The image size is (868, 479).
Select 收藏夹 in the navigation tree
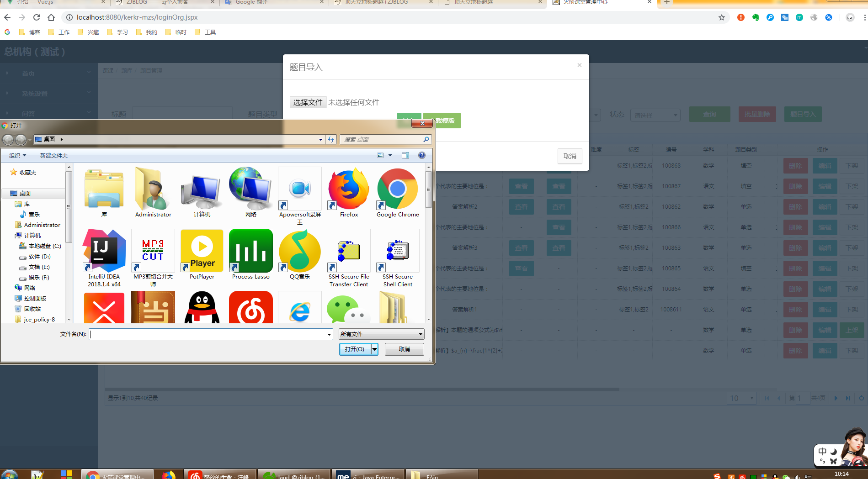(x=23, y=172)
